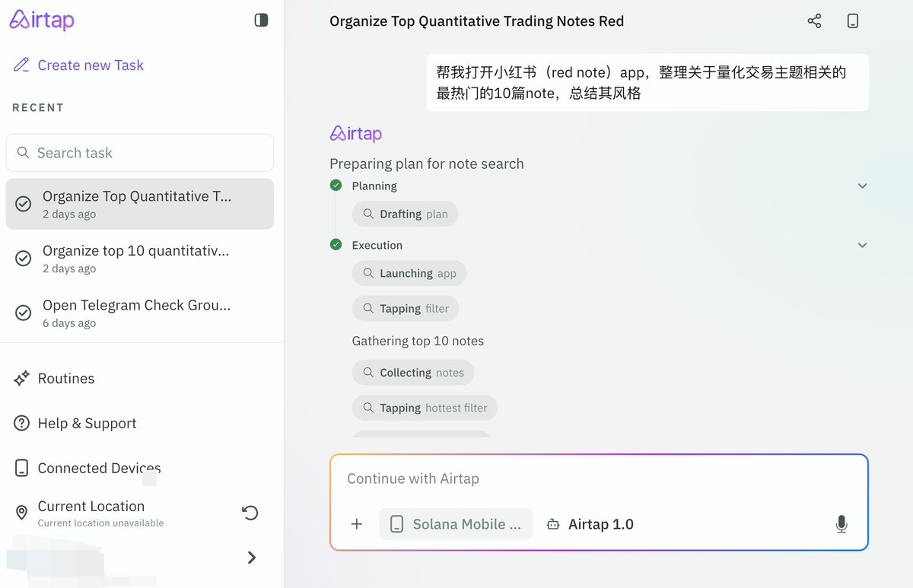
Task: Collapse the Execution section chevron
Action: click(x=862, y=246)
